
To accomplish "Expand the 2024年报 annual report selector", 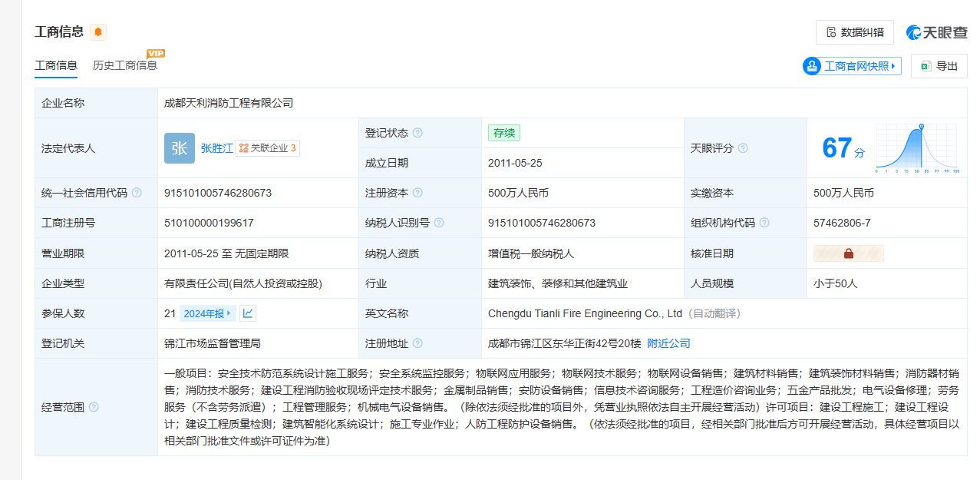I will 207,313.
